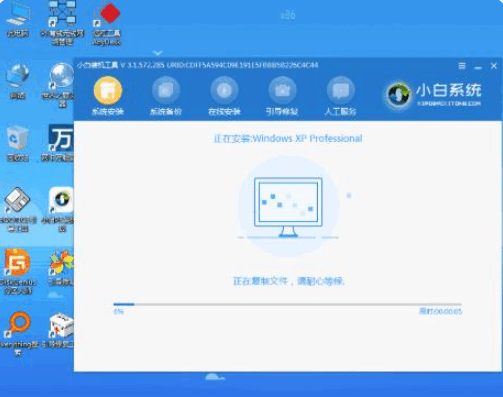Click the 小白系统 logo
Screen dimensions: 503x397
433,95
